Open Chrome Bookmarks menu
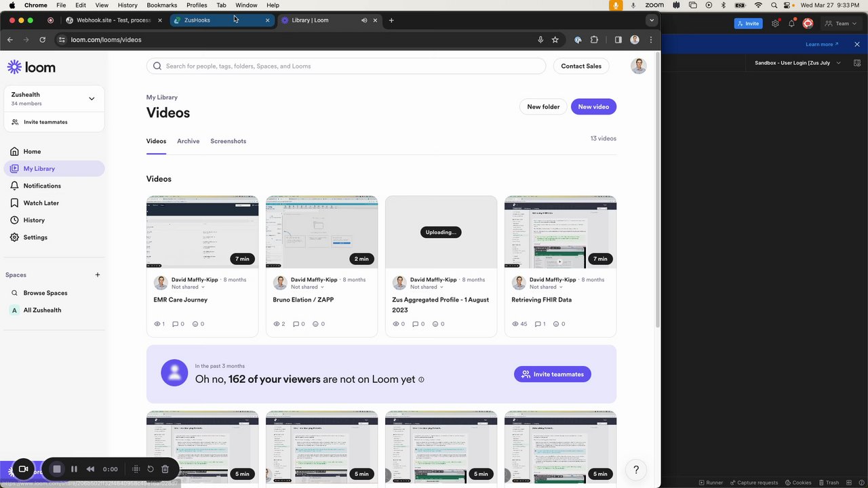The height and width of the screenshot is (488, 868). tap(161, 5)
